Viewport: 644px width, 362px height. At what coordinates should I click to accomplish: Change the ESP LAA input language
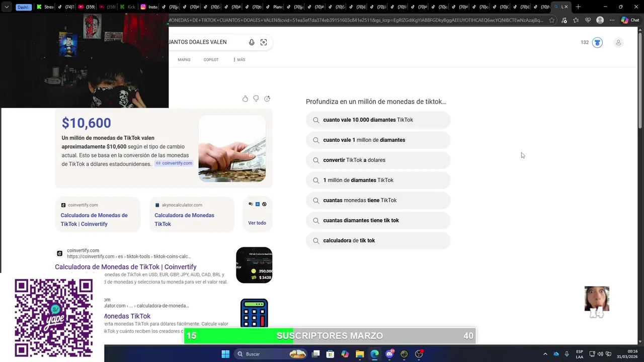580,354
